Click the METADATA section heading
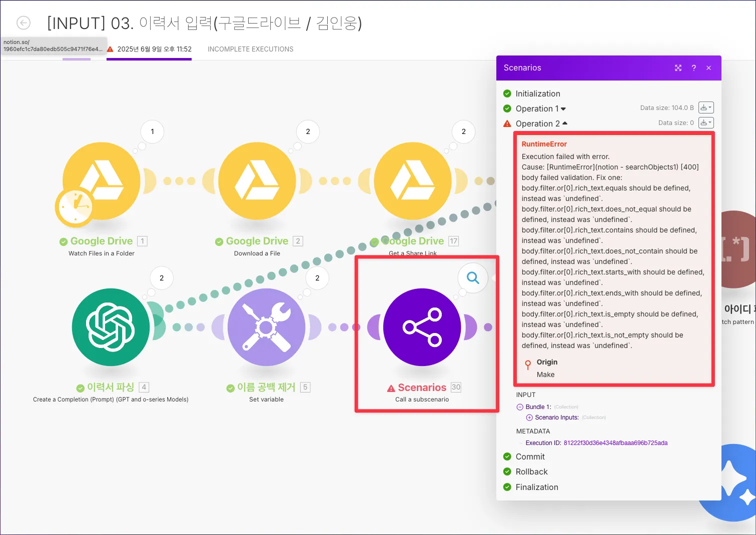Screen dimensions: 756x535 click(533, 431)
